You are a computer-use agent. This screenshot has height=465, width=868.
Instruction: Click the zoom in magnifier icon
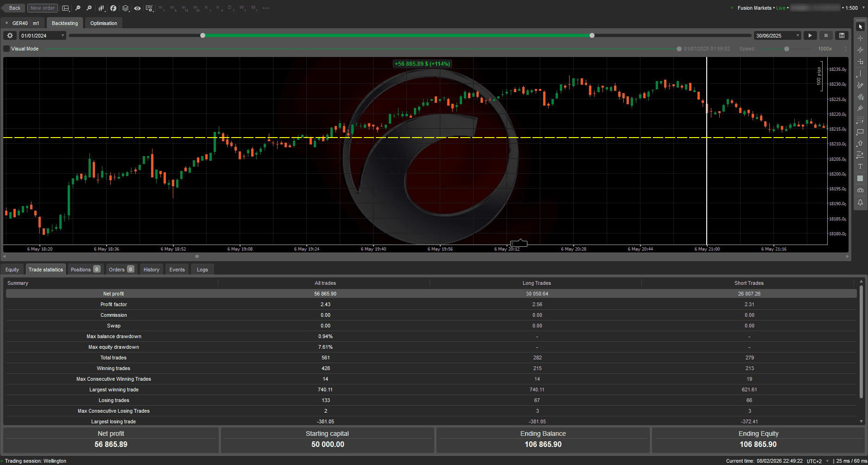pos(89,8)
